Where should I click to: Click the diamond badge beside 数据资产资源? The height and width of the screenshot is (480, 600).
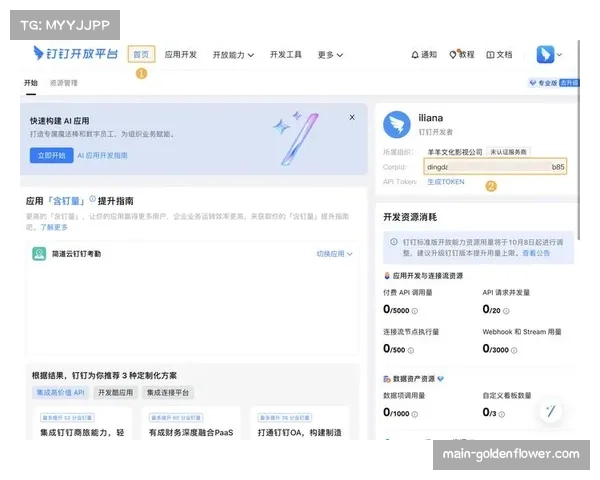click(441, 379)
